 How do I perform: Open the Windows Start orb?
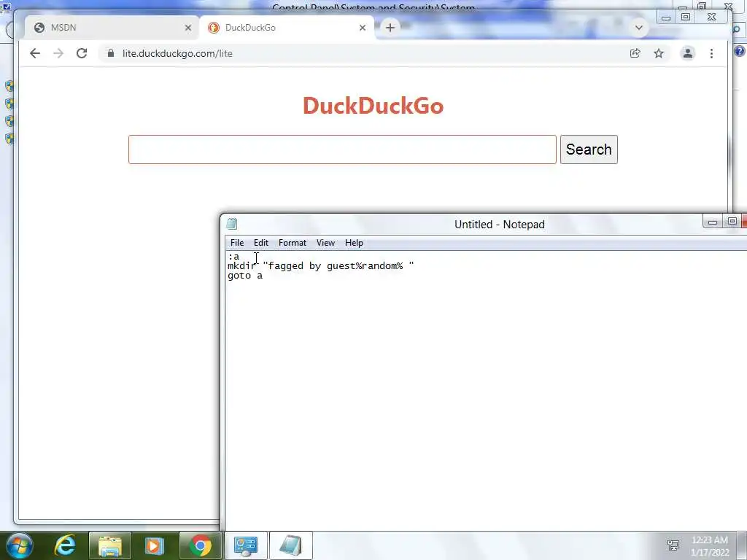point(20,545)
